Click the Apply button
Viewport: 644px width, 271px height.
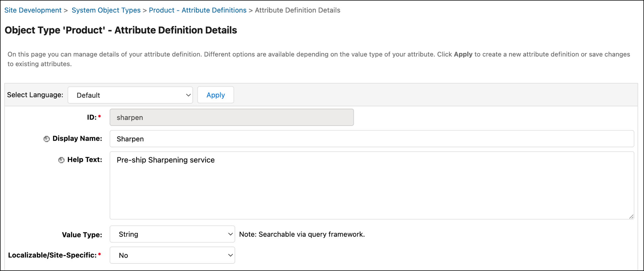point(215,95)
